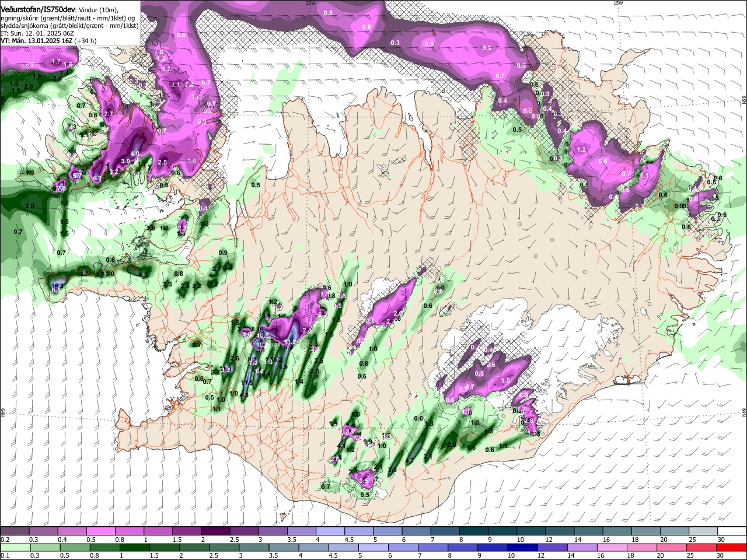Click the lower legend swatch between 3 and 3.5
747x560 pixels.
point(254,547)
